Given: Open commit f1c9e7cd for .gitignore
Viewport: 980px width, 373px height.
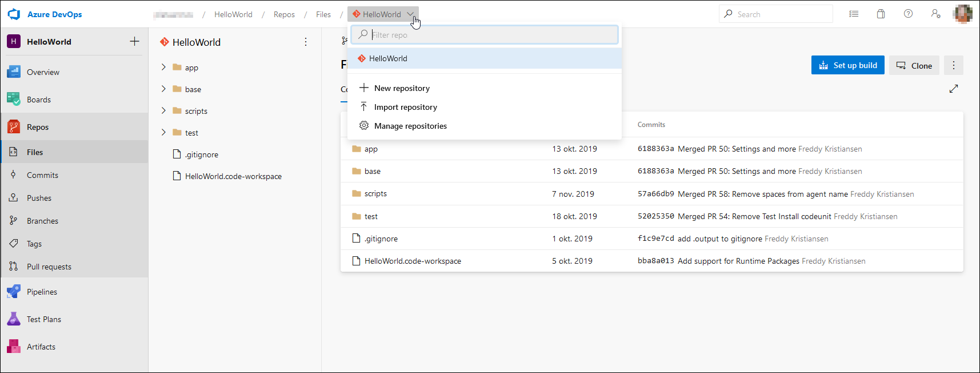Looking at the screenshot, I should point(655,239).
